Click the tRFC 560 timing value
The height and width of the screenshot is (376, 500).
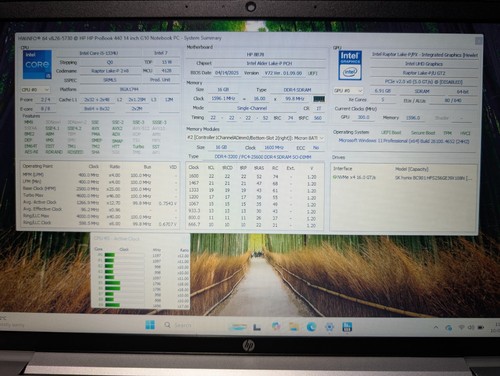pos(318,118)
